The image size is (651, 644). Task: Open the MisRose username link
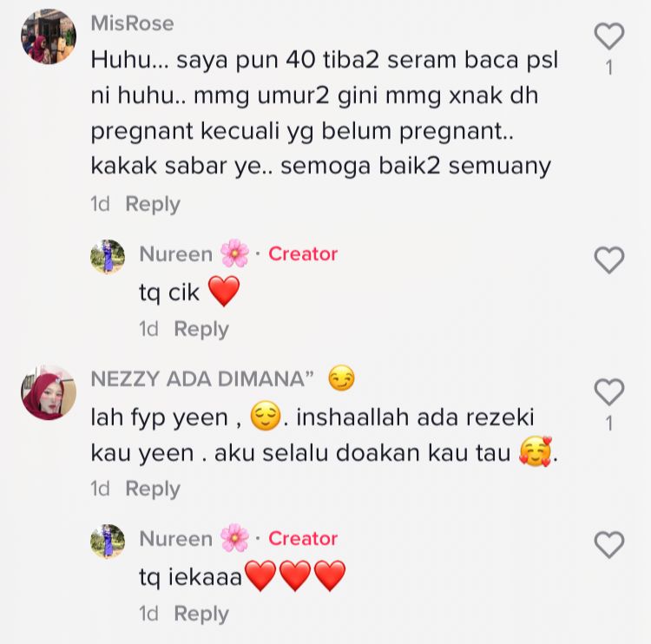[132, 23]
